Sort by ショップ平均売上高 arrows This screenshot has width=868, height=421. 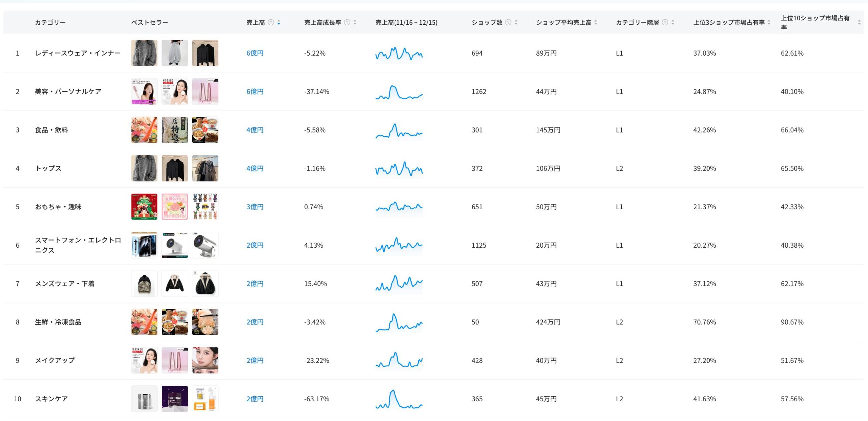596,22
